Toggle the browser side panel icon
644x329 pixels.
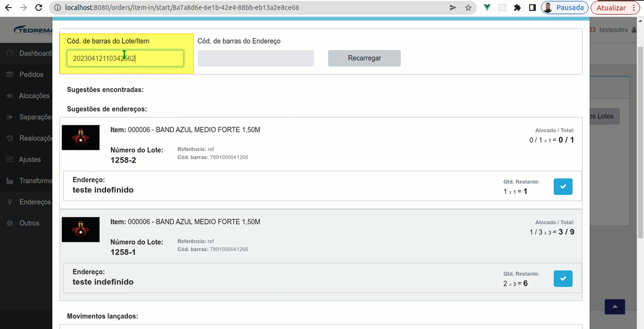532,8
